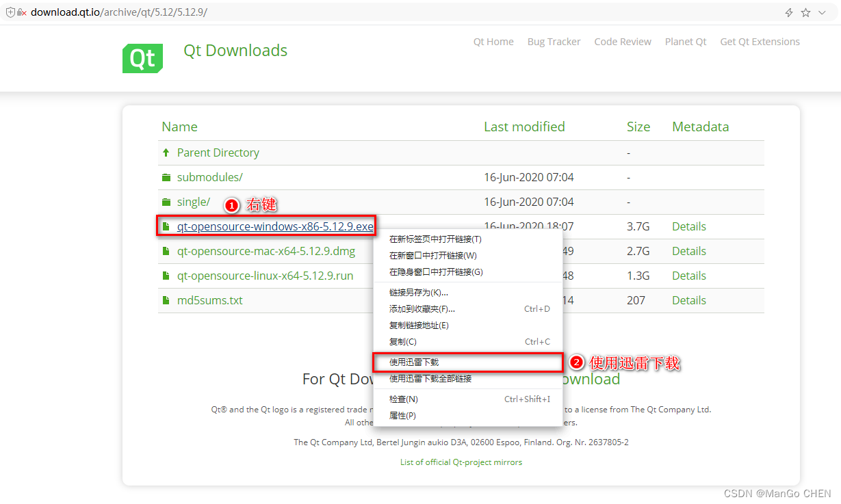The height and width of the screenshot is (504, 841).
Task: Open the qt-opensource-linux-x64-5.12.9.run link
Action: pos(265,276)
